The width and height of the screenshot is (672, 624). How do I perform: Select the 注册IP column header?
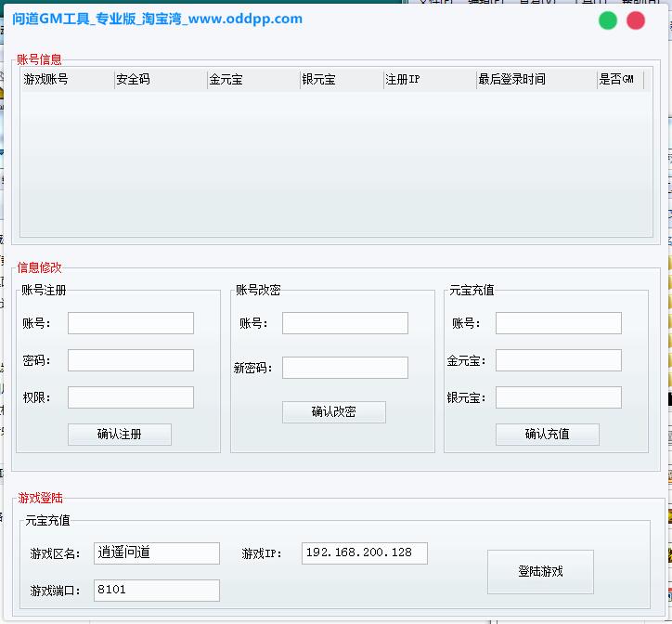point(429,80)
